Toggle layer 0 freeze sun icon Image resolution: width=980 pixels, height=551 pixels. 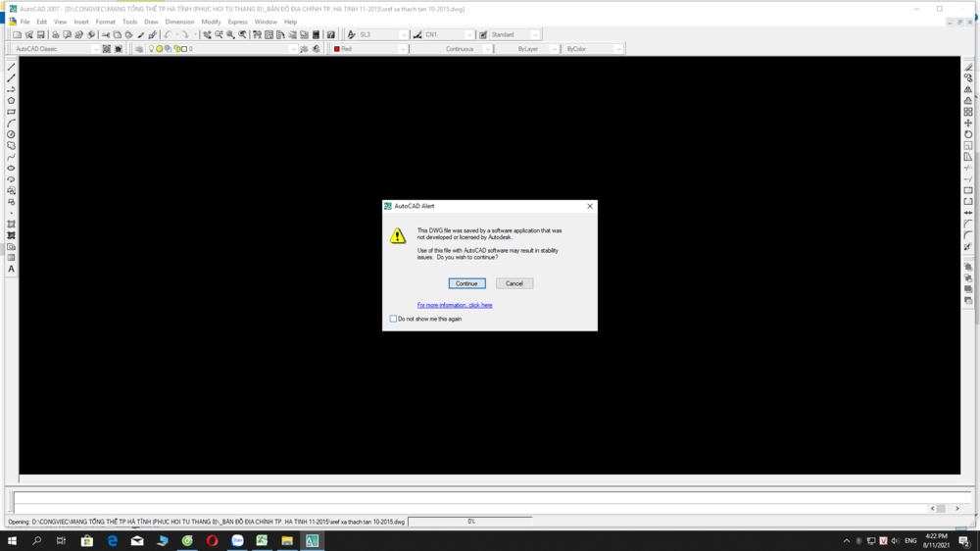pyautogui.click(x=160, y=49)
